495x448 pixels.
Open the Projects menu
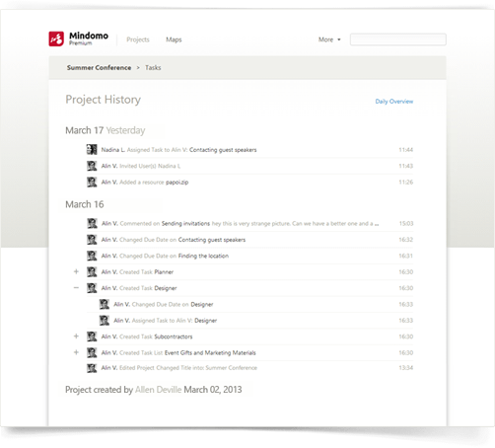[138, 39]
